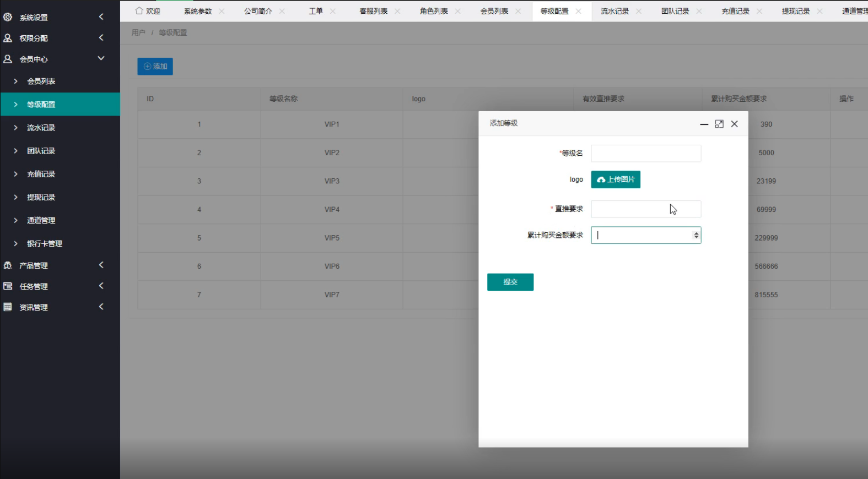Maximize the 添加等级 dialog
This screenshot has height=479, width=868.
click(x=719, y=124)
